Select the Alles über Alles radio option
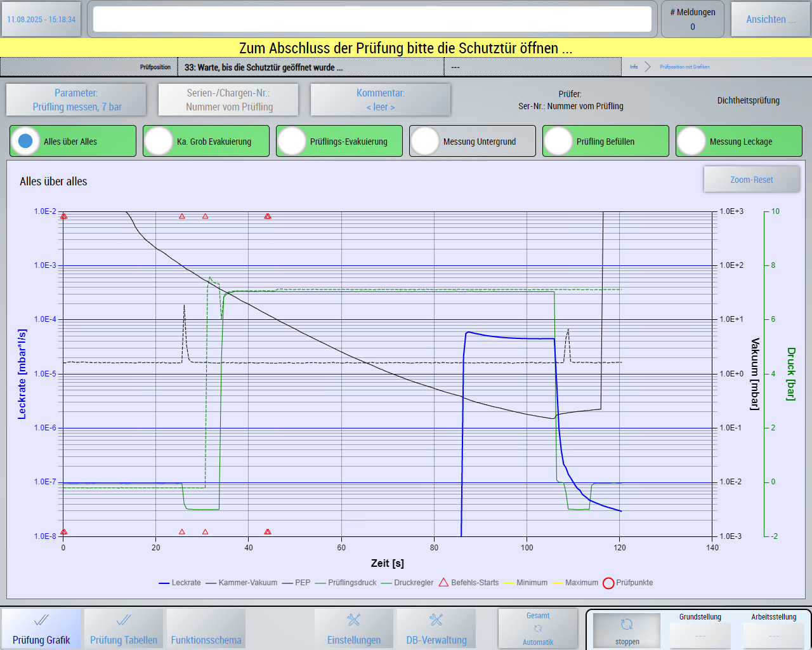Screen dimensions: 812x650 coord(26,141)
